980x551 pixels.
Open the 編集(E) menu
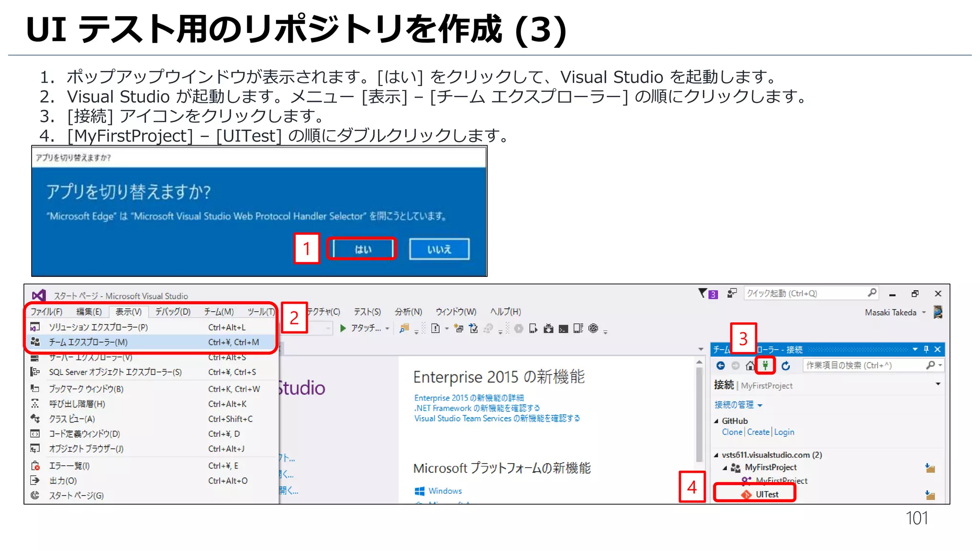89,312
